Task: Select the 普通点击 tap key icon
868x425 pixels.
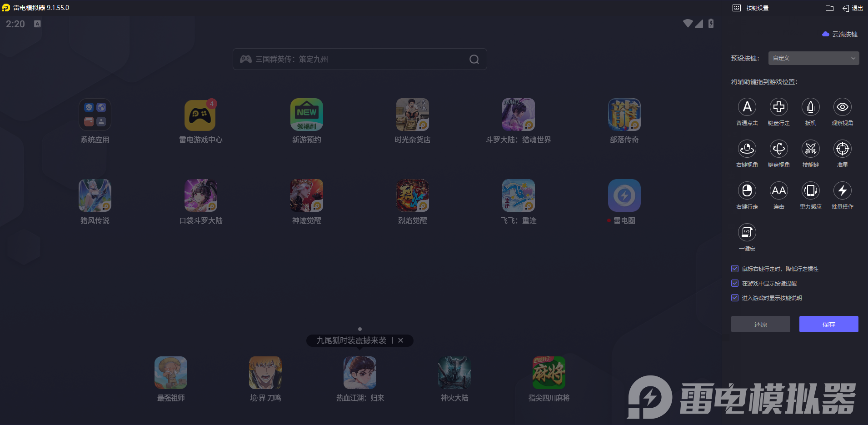Action: click(747, 107)
